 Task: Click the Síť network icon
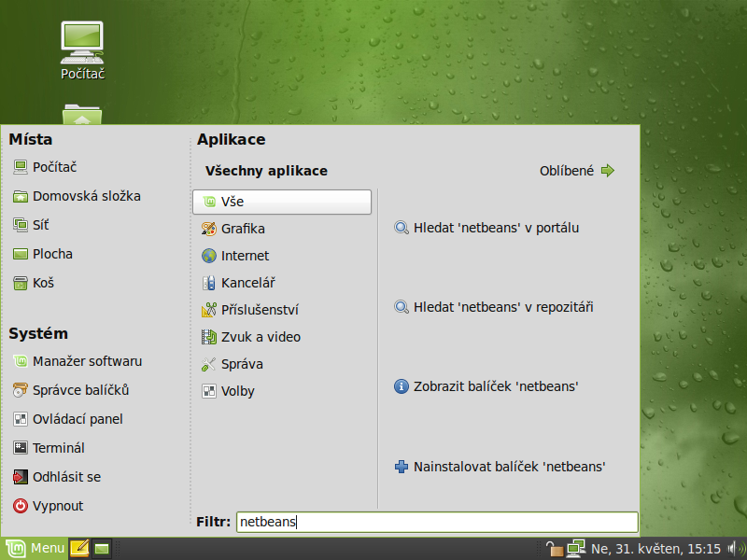click(x=20, y=225)
